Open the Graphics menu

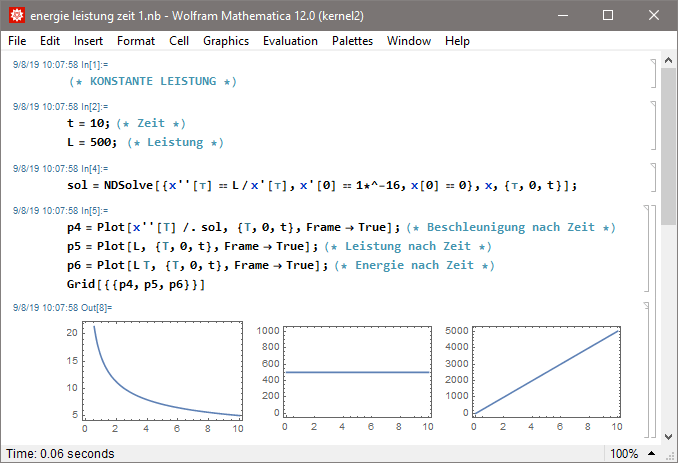(225, 41)
